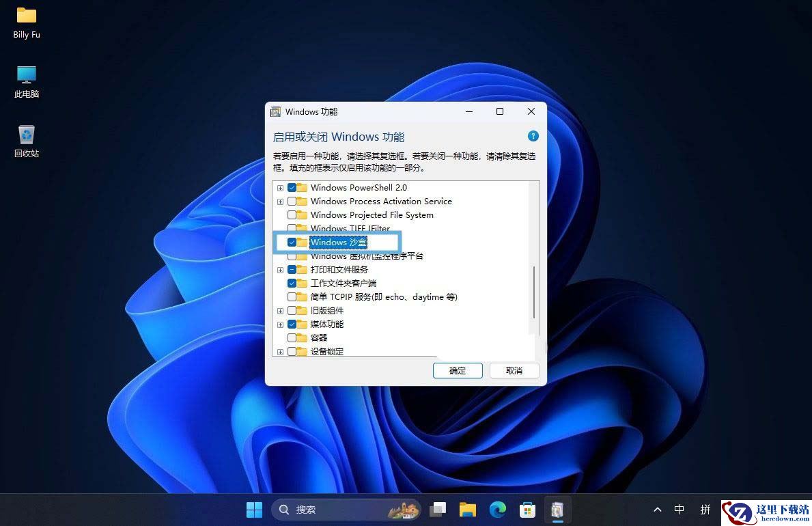Select Windows PowerShell 2.0 label text
Screen dimensions: 812x526
click(x=359, y=188)
